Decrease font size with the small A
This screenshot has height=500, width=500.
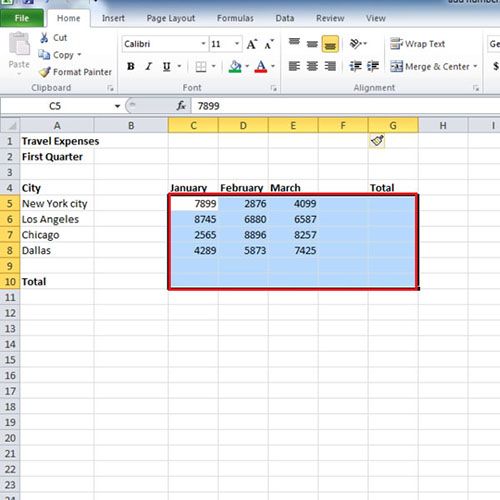coord(269,44)
